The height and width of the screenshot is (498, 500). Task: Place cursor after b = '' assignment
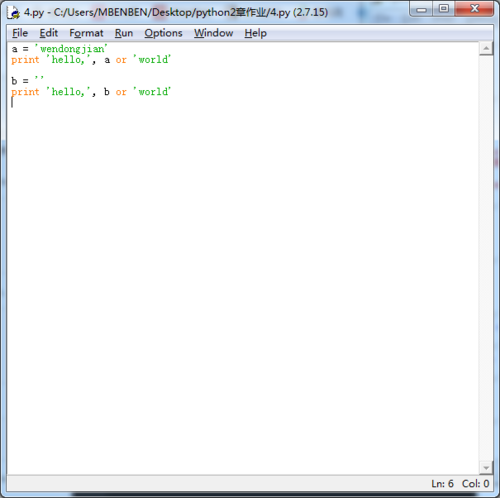(44, 80)
